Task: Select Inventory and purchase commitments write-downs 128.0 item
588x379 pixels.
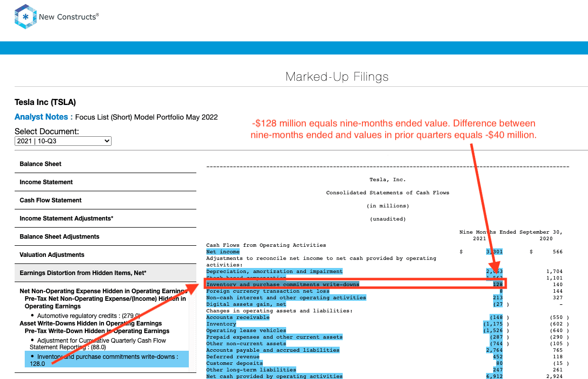Action: pyautogui.click(x=106, y=360)
